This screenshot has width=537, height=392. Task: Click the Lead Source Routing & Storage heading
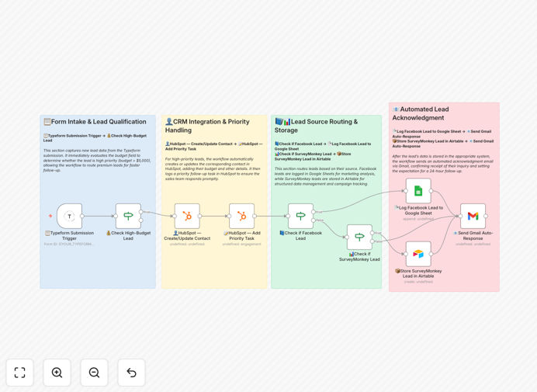coord(316,126)
